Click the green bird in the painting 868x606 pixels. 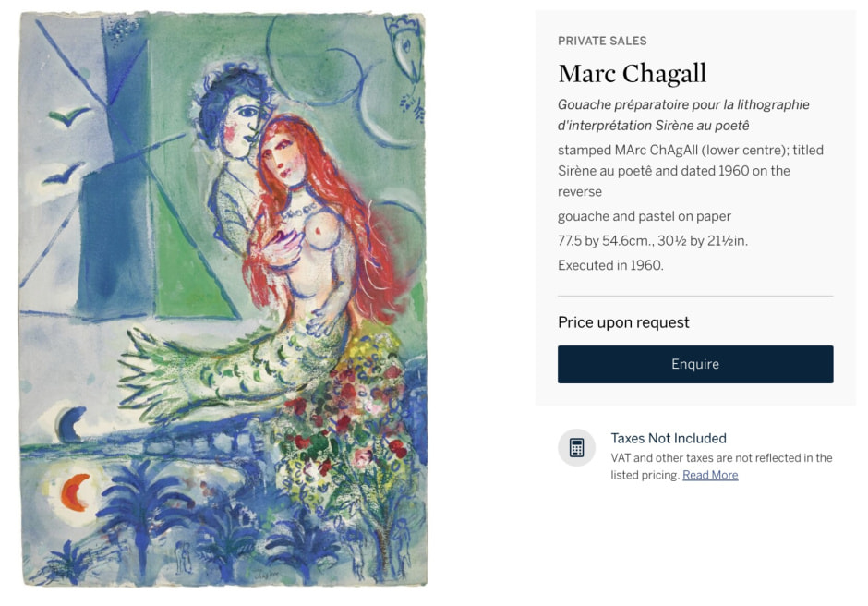click(68, 115)
